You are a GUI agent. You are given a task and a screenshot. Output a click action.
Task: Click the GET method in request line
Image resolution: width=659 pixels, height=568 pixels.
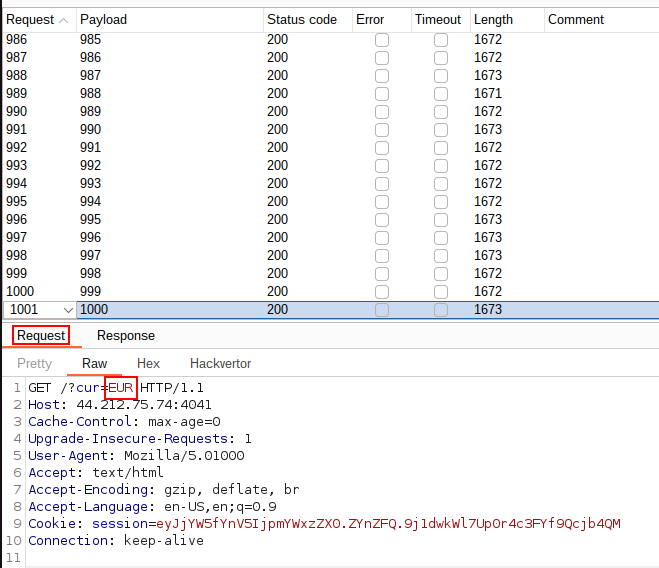[40, 388]
